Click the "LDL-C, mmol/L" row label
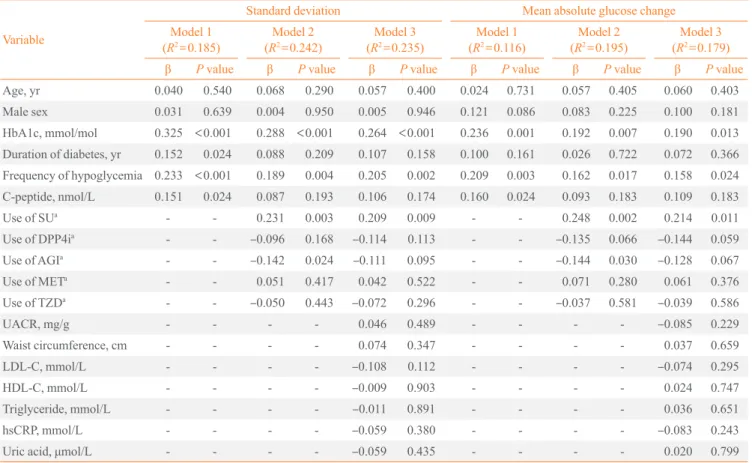752x463 pixels. (x=44, y=367)
